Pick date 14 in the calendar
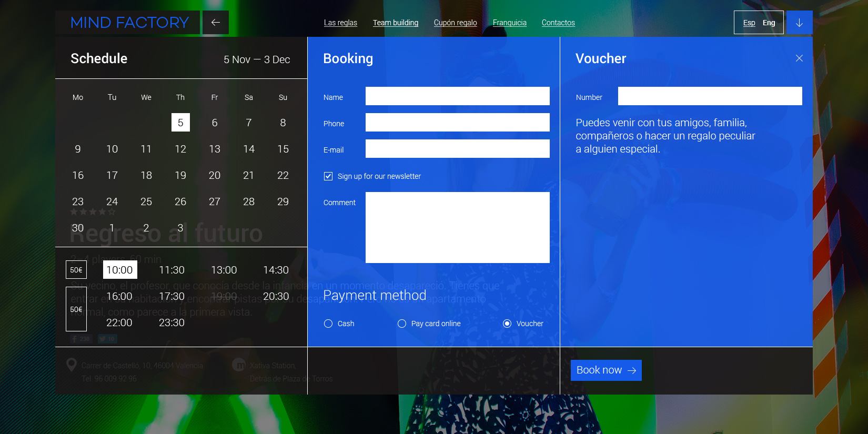This screenshot has width=868, height=434. pyautogui.click(x=249, y=149)
